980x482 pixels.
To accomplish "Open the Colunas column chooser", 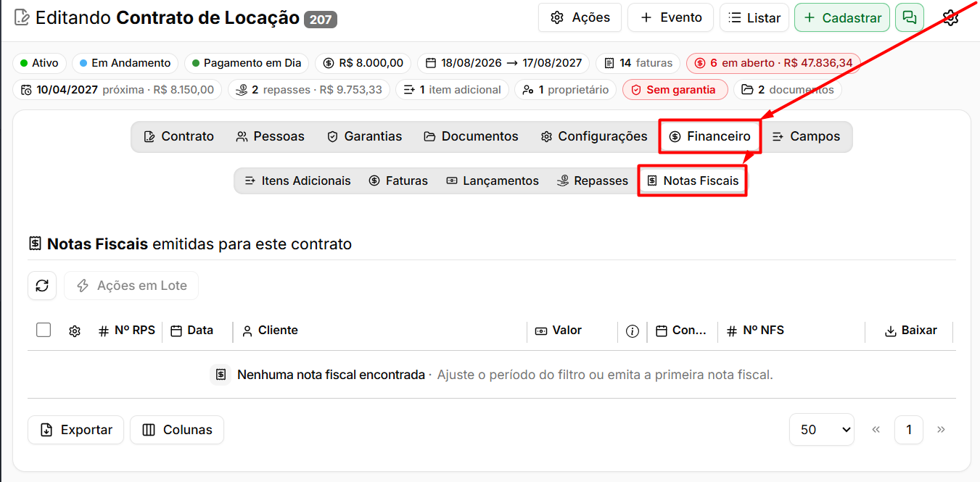I will 177,430.
